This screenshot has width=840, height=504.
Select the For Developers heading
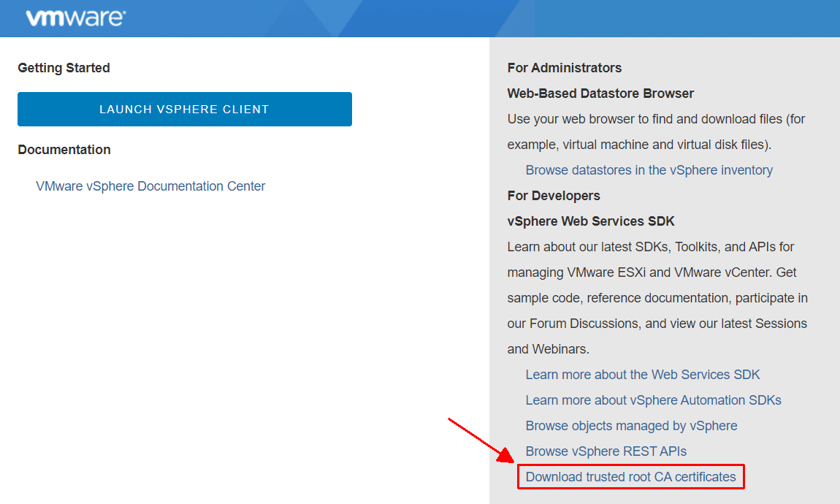[x=554, y=196]
